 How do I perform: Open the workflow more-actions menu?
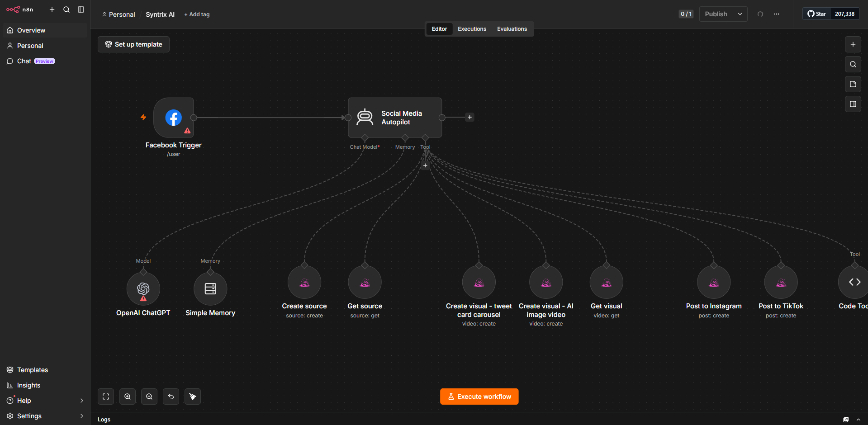777,14
